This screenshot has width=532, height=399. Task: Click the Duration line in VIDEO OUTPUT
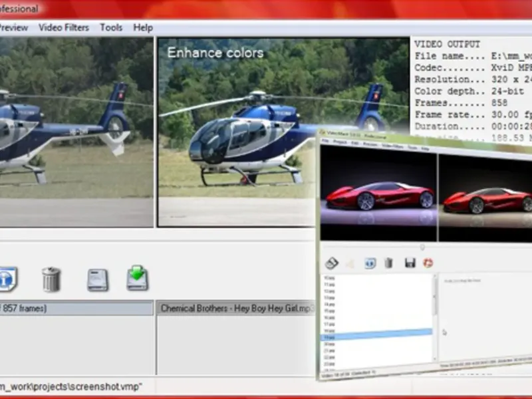point(473,126)
